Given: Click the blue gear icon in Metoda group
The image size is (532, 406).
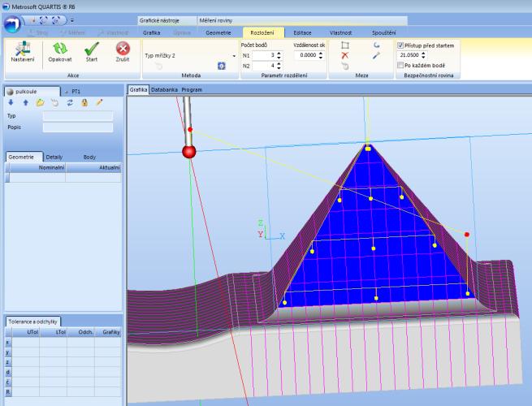Looking at the screenshot, I should pos(221,66).
